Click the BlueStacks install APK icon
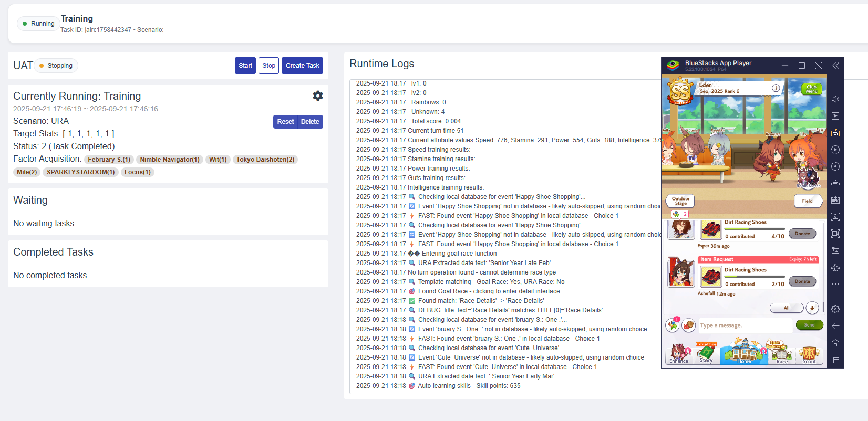The width and height of the screenshot is (868, 421). tap(835, 200)
